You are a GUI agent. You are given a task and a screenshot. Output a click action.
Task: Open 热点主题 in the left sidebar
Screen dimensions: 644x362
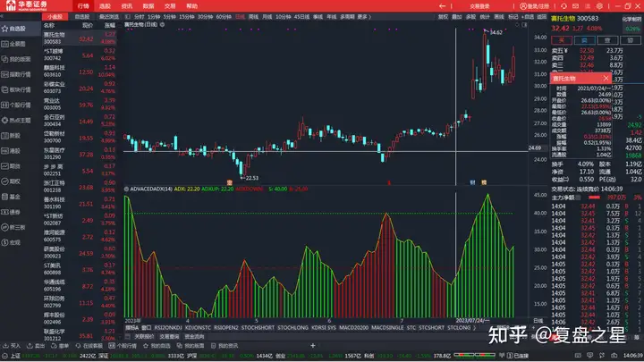click(x=15, y=121)
